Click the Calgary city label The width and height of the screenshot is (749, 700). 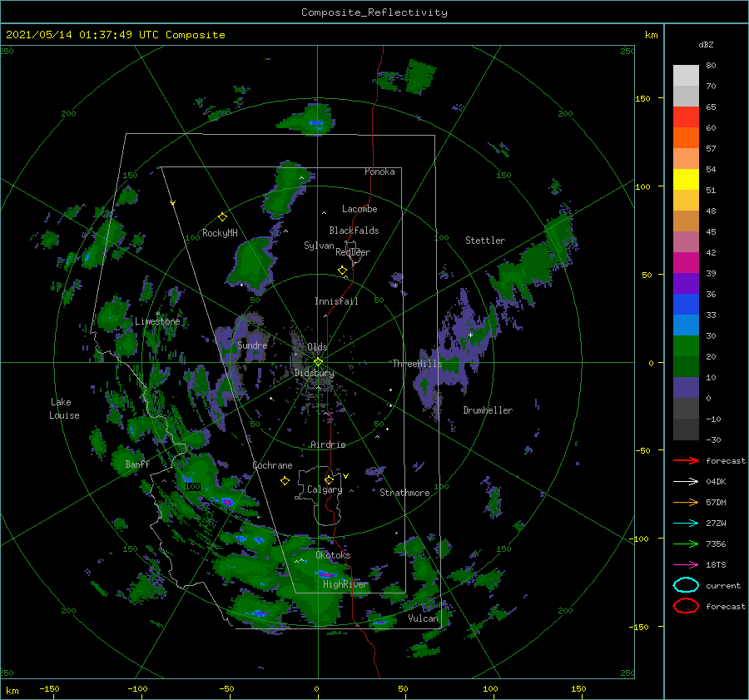point(325,489)
